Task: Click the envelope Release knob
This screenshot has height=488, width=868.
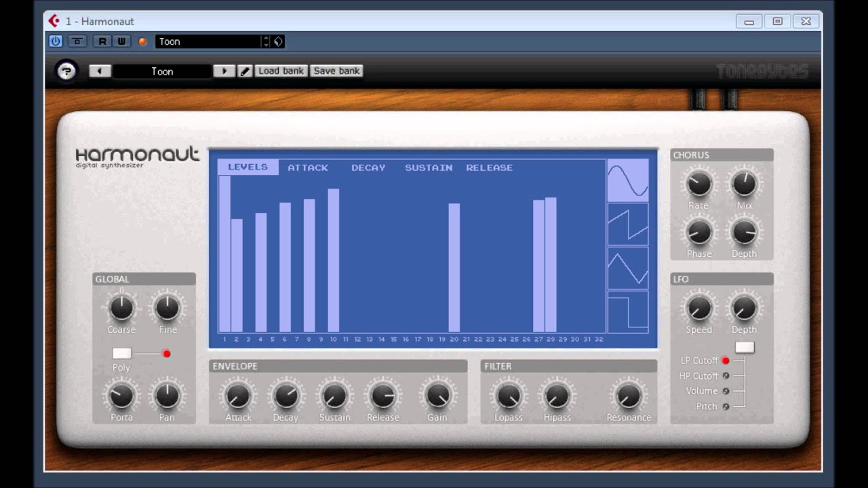Action: (382, 396)
